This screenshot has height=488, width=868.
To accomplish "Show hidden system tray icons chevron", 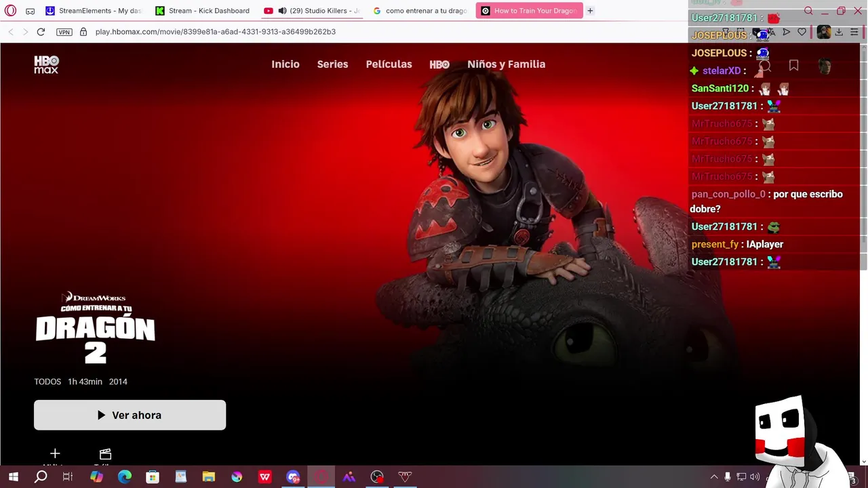I will point(713,477).
